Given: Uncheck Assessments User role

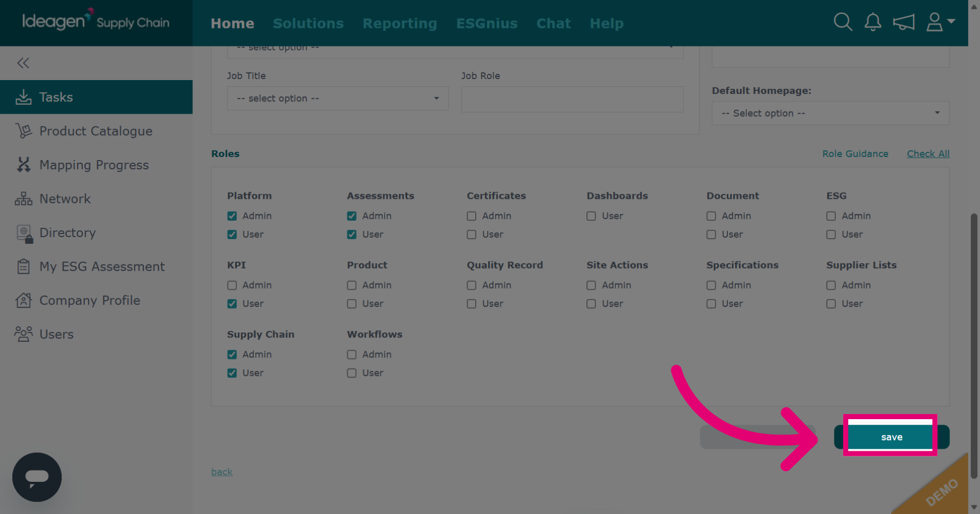Looking at the screenshot, I should click(352, 235).
